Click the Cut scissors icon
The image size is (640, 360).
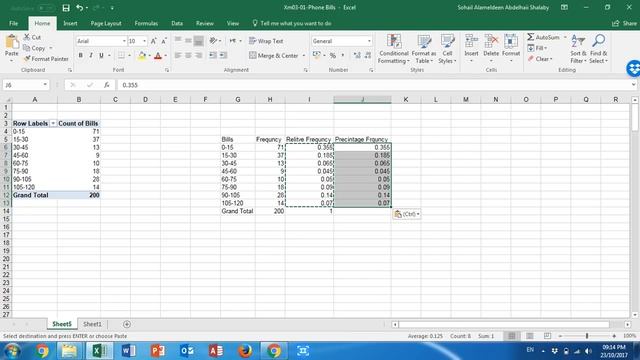click(27, 37)
